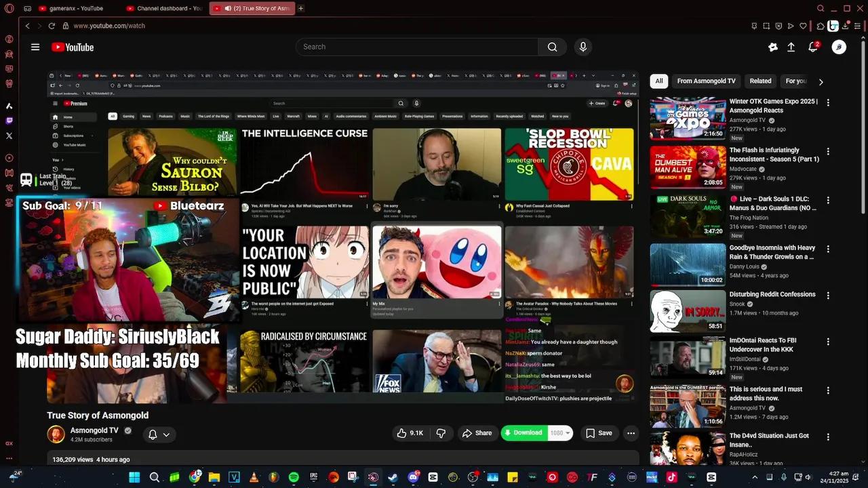This screenshot has width=868, height=488.
Task: Open browser downloads icon
Action: tap(846, 26)
